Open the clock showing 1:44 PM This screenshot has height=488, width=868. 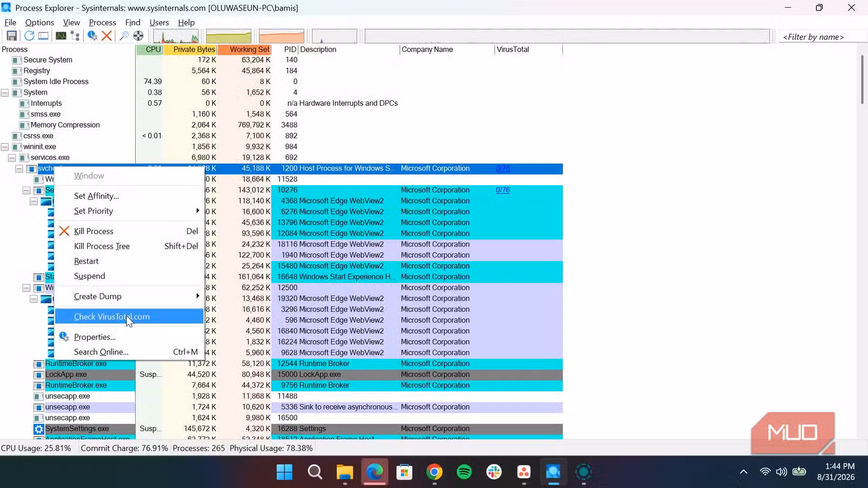836,466
